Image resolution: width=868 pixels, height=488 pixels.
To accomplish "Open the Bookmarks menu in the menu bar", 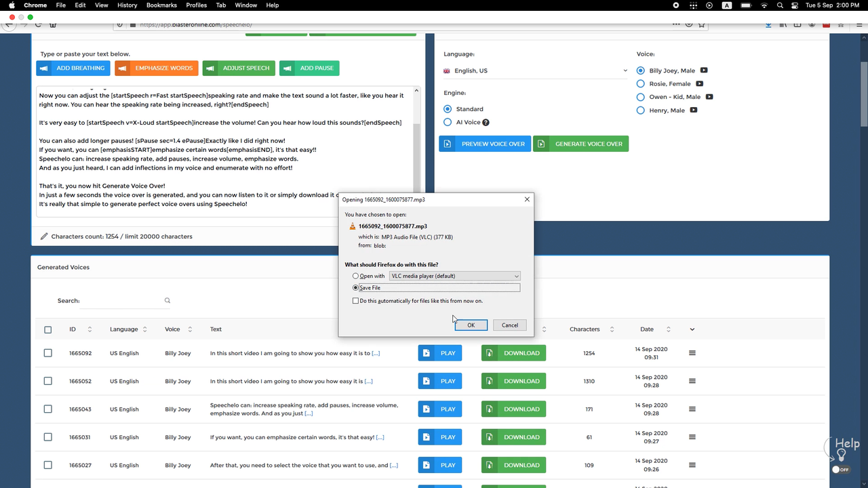I will tap(161, 5).
